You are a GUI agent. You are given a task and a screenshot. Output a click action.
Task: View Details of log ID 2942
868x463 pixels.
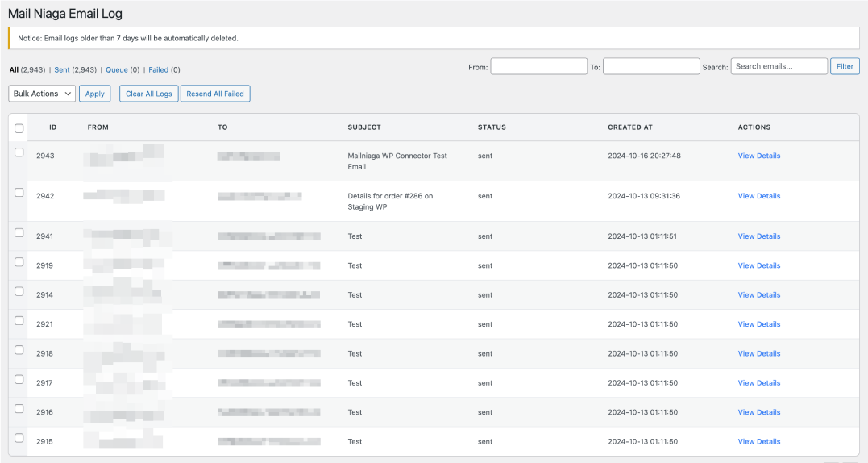758,196
